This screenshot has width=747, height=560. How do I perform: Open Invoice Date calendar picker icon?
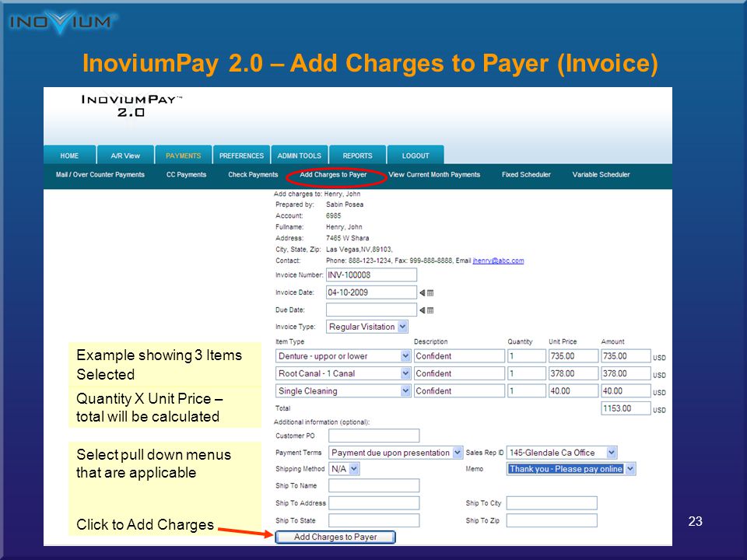[x=430, y=293]
